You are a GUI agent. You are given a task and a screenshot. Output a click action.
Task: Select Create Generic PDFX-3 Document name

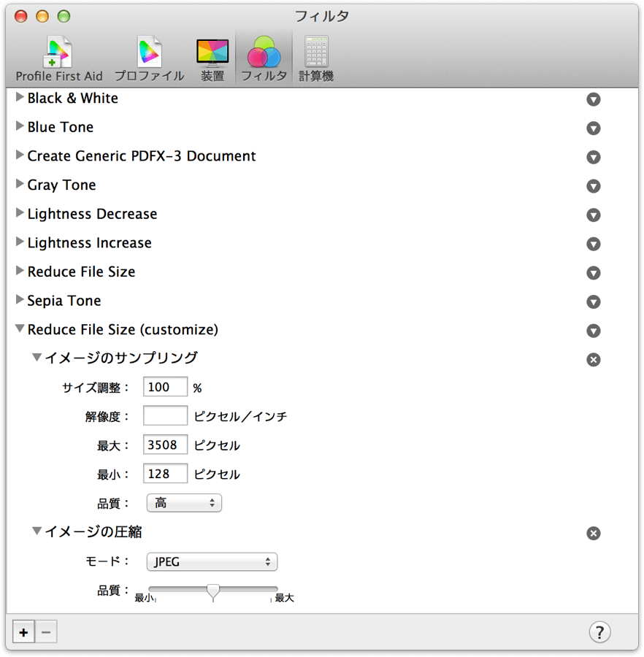tap(142, 156)
